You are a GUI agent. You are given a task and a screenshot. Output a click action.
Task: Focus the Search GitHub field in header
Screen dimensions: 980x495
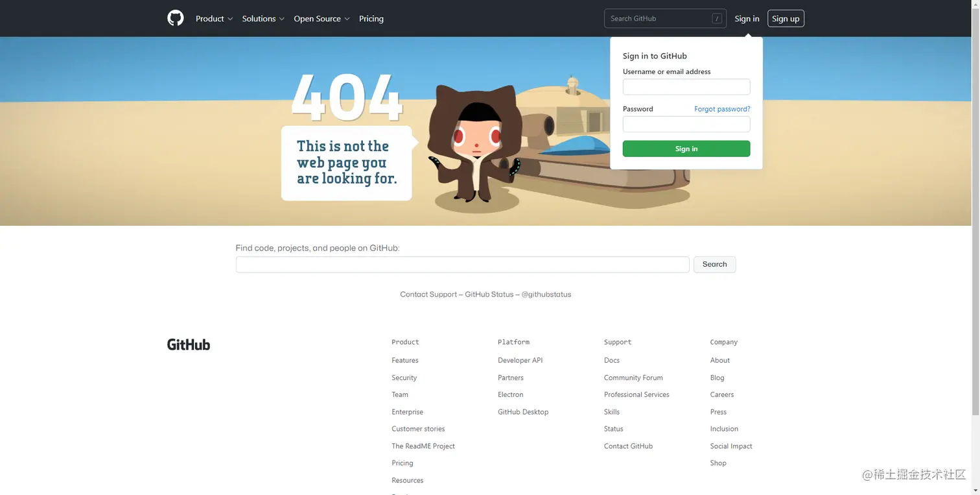click(665, 19)
